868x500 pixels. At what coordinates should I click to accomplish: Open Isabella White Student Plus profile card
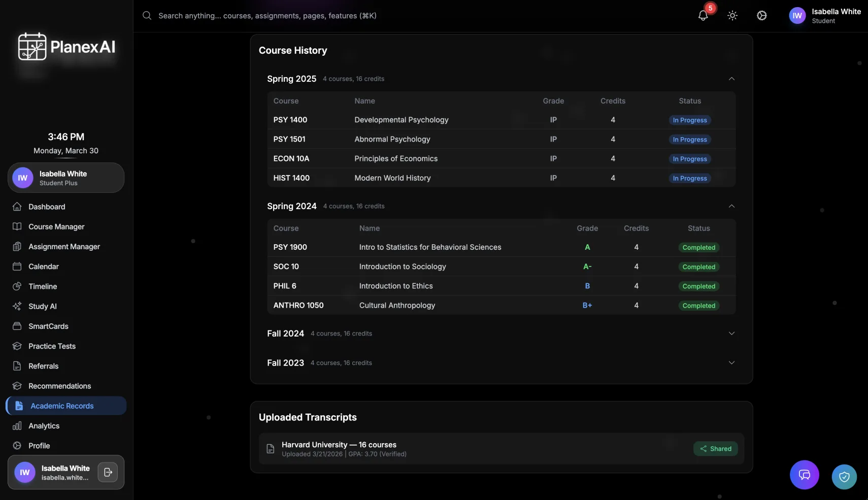(66, 178)
